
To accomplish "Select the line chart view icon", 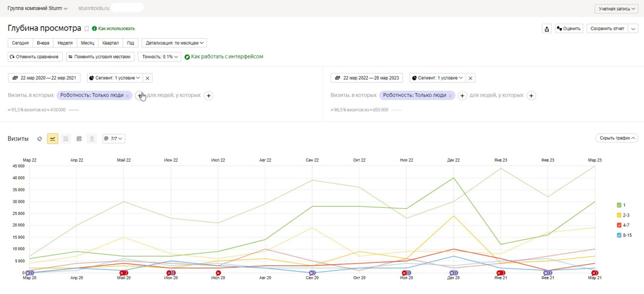I will point(53,138).
